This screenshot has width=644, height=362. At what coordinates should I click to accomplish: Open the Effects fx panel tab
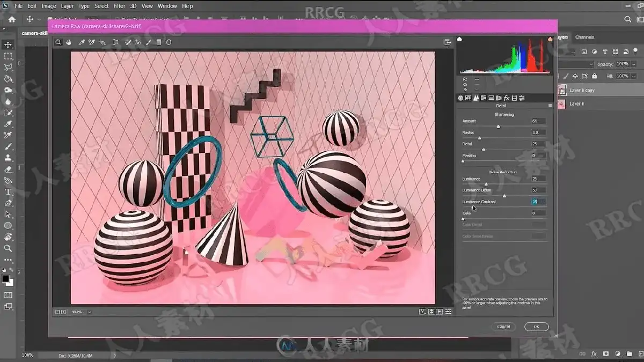pos(506,98)
